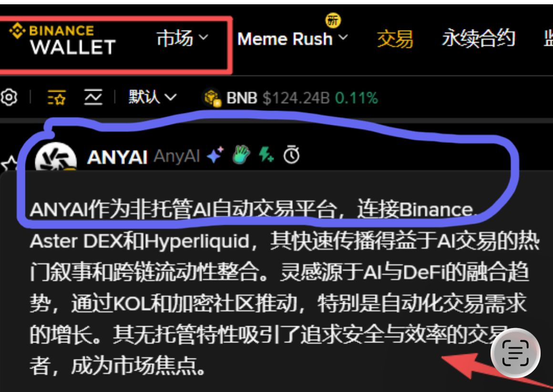The image size is (553, 392).
Task: Click the BNB coin icon
Action: point(213,98)
